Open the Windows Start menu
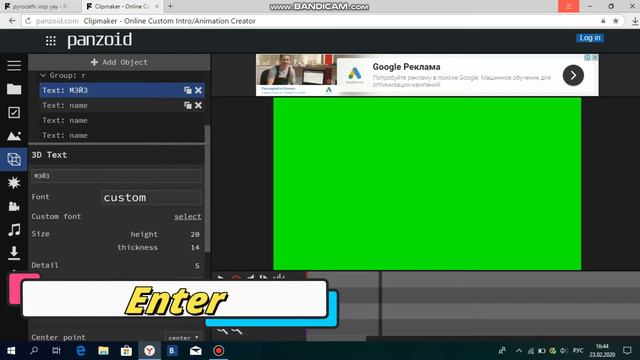The image size is (640, 360). (x=11, y=351)
